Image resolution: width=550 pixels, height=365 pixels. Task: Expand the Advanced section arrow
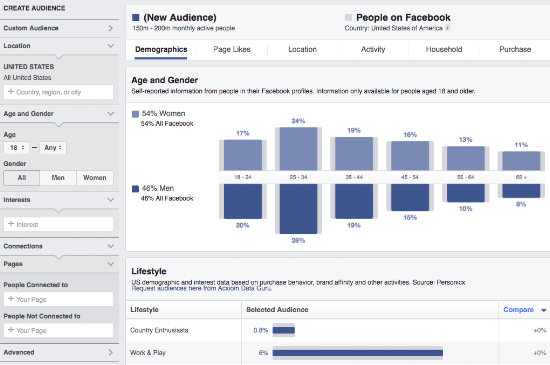(111, 352)
